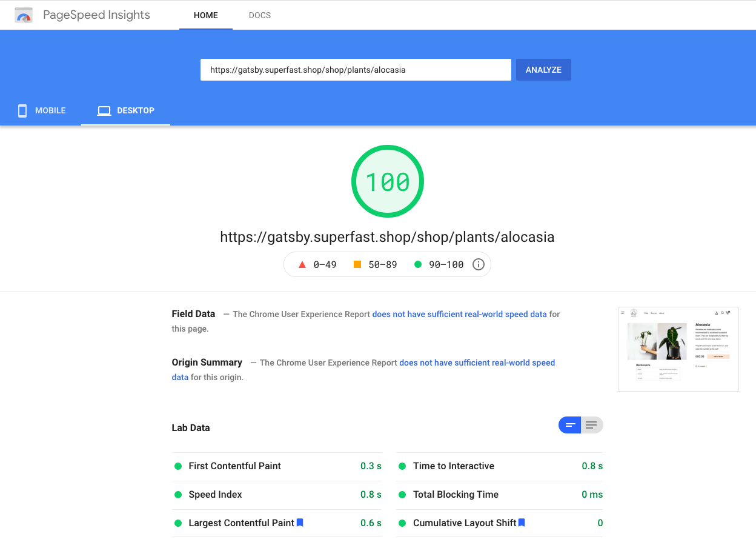
Task: Click the green dot beside Time to Interactive
Action: (x=402, y=466)
